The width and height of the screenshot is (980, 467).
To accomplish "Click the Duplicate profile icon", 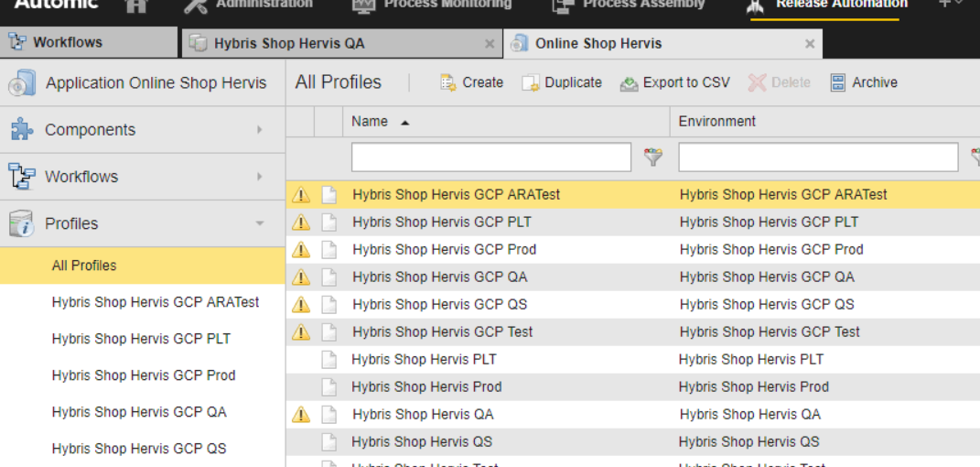I will (531, 83).
